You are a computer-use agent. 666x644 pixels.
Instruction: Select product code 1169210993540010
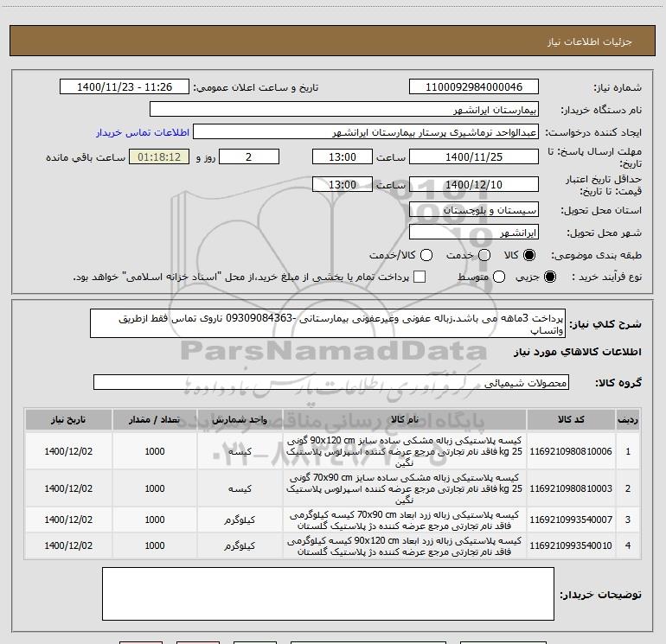(571, 545)
